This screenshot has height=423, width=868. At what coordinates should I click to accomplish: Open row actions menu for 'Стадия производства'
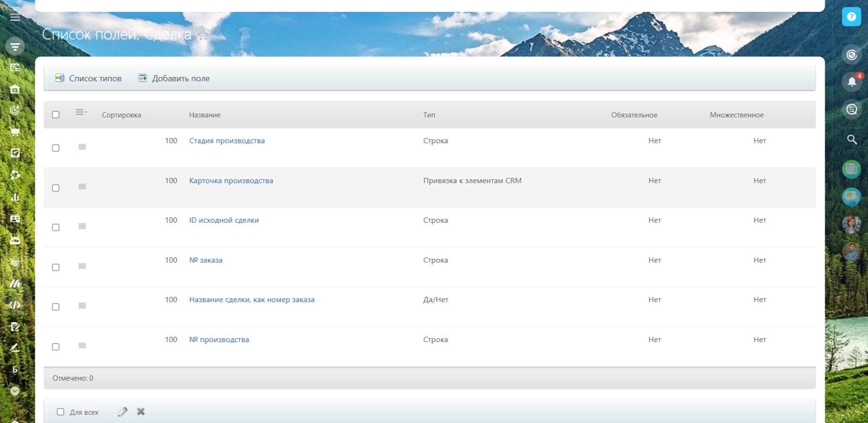pyautogui.click(x=82, y=147)
